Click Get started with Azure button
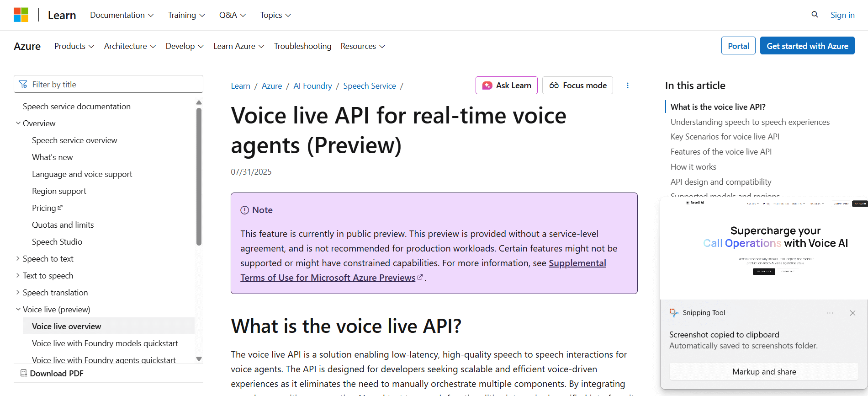The width and height of the screenshot is (868, 396). coord(807,46)
